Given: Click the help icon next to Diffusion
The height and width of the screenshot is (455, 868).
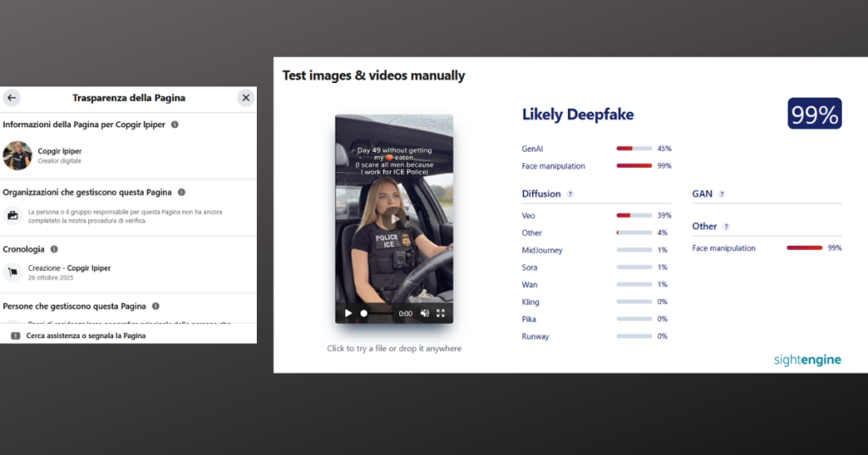Looking at the screenshot, I should (x=570, y=194).
